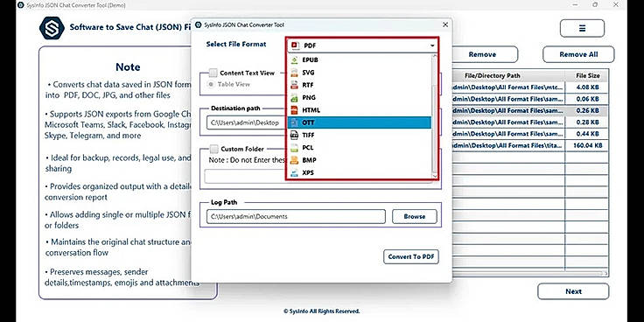Select the PCL format icon
This screenshot has width=644, height=322.
[x=294, y=148]
